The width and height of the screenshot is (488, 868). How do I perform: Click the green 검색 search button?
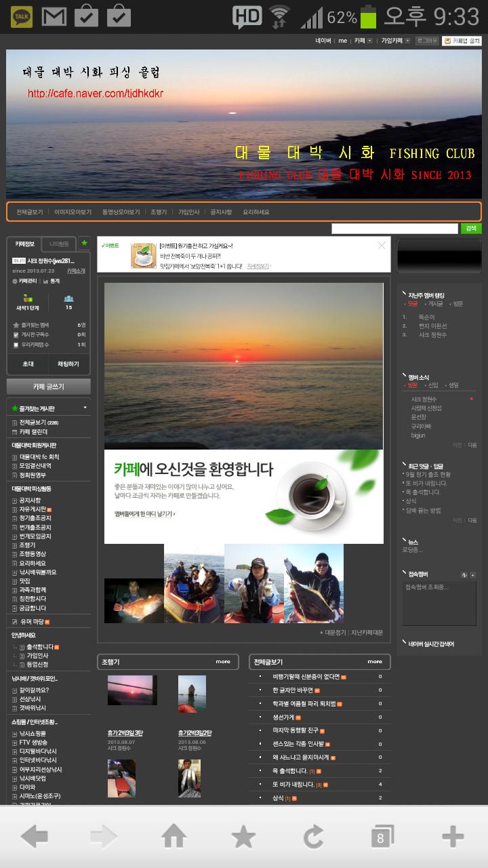[x=470, y=229]
